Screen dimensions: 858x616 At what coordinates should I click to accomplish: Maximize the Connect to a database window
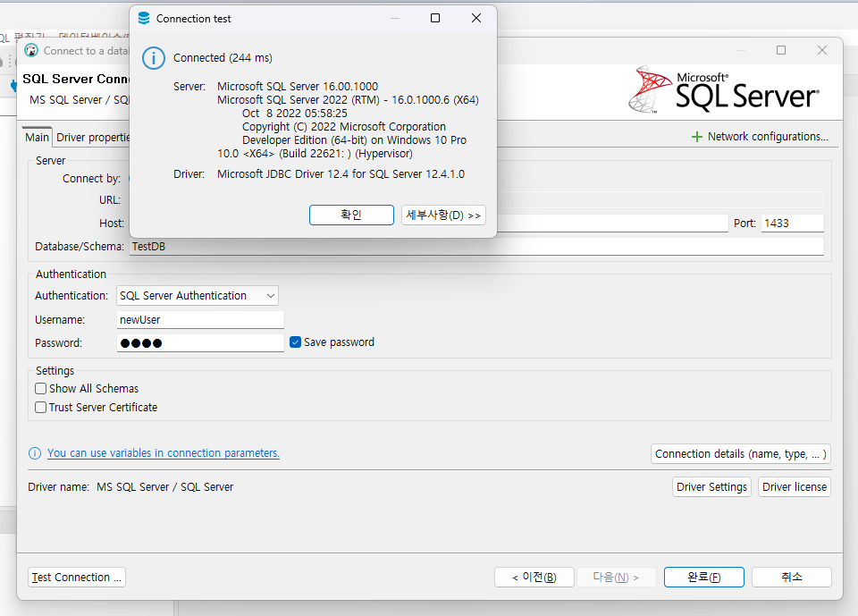click(781, 50)
